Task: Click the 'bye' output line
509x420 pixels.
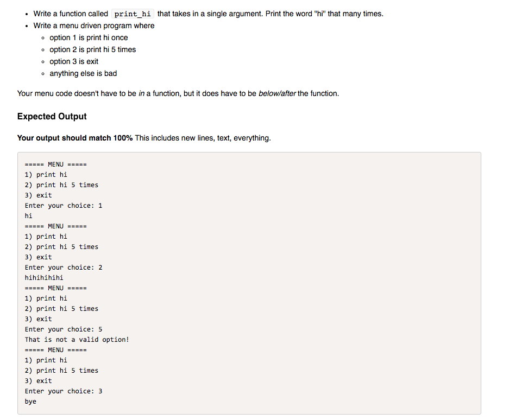Action: (30, 402)
